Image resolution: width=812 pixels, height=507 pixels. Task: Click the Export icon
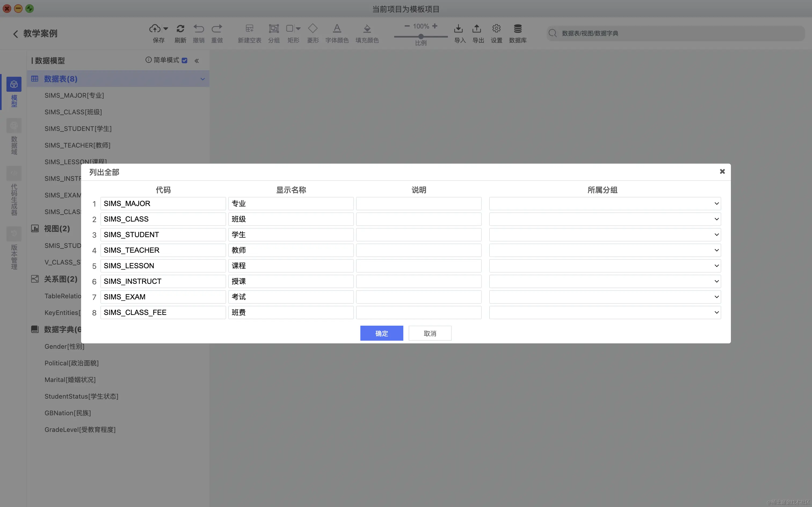click(477, 28)
